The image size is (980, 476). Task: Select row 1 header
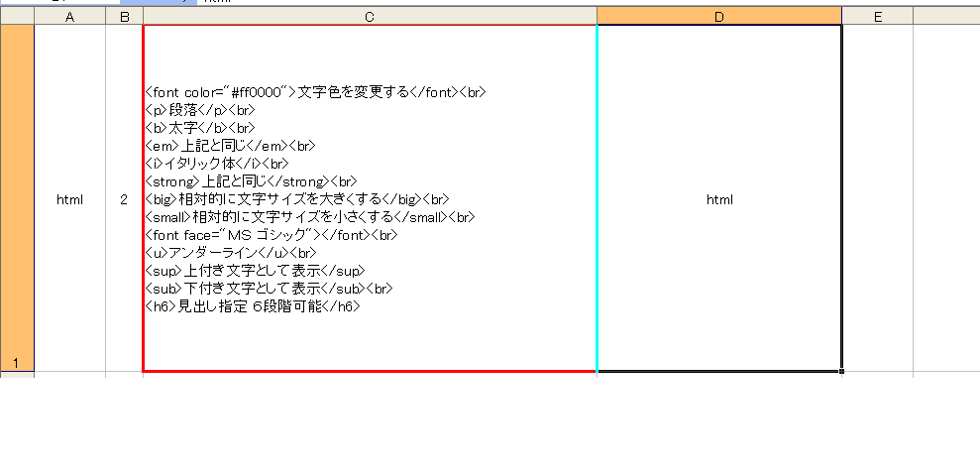point(17,198)
